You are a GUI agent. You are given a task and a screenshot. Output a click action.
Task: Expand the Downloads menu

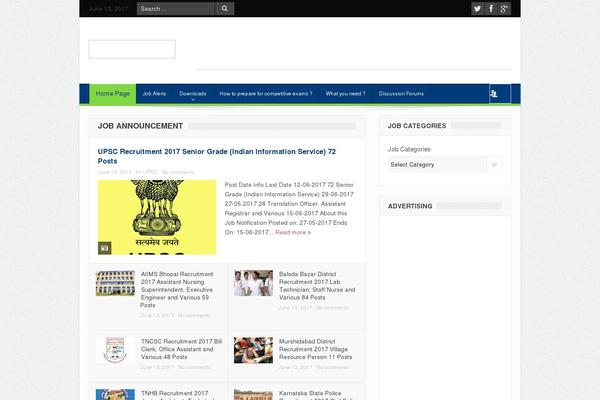pos(193,94)
